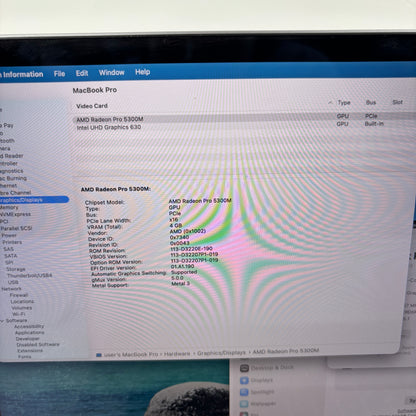The height and width of the screenshot is (416, 416).
Task: Select the Software category in sidebar
Action: (x=16, y=320)
